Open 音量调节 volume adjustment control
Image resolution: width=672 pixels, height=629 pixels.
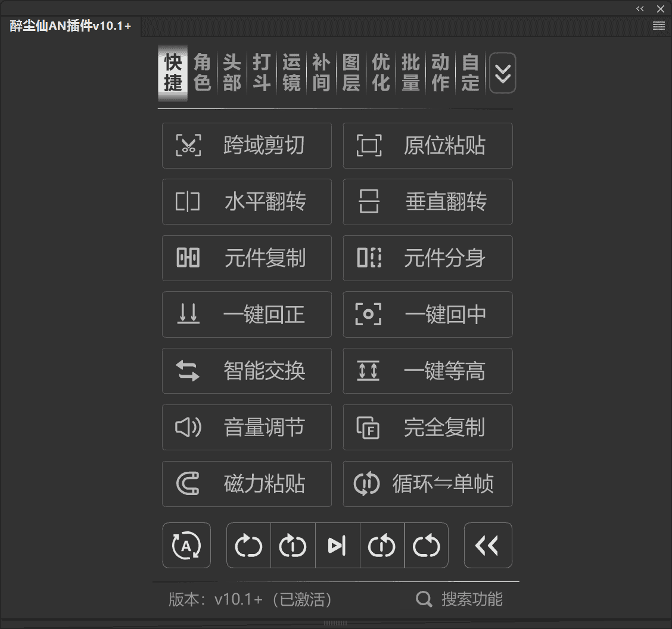click(247, 427)
